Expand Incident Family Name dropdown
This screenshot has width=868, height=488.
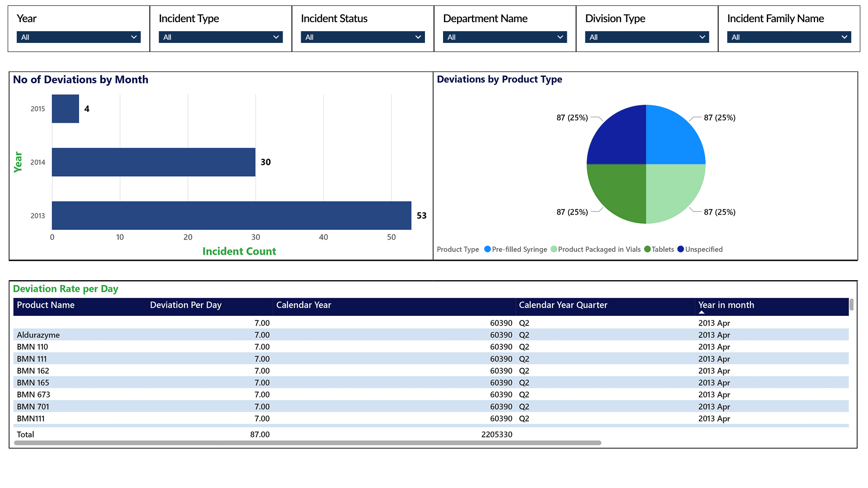point(789,37)
